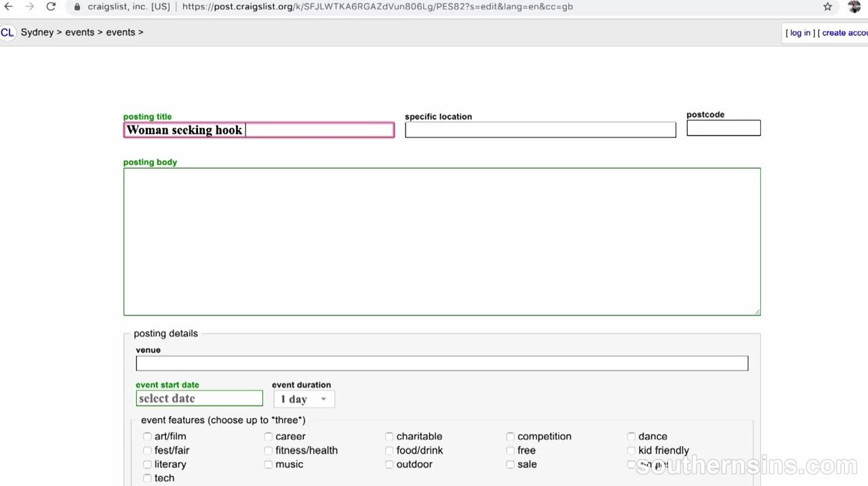This screenshot has width=868, height=486.
Task: Open event start date picker
Action: point(199,399)
